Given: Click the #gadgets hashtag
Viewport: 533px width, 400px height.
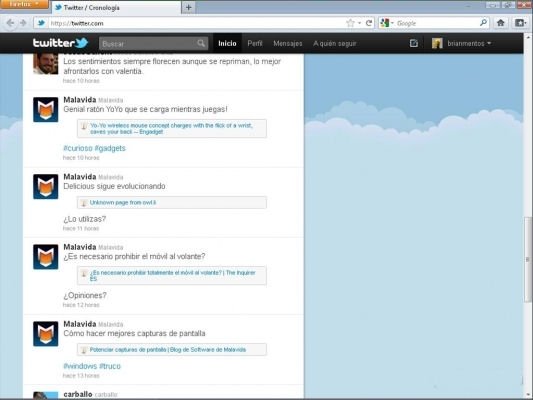Looking at the screenshot, I should tap(110, 148).
